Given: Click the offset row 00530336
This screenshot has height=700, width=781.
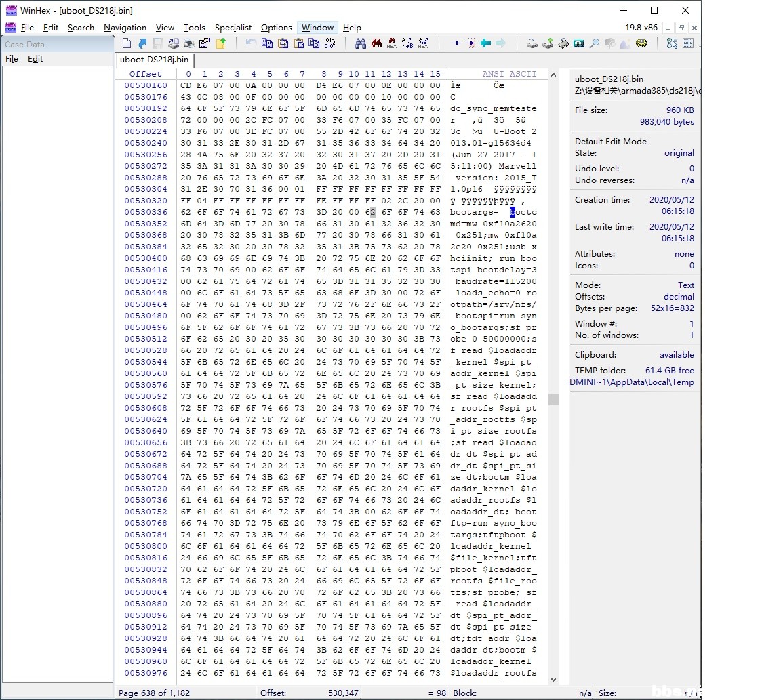Looking at the screenshot, I should point(146,212).
